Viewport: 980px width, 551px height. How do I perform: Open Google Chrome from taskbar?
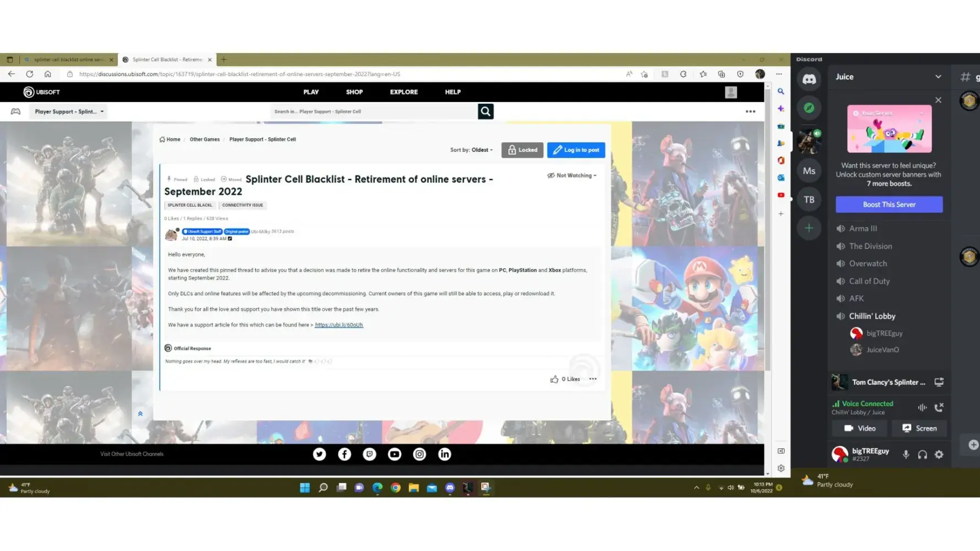[396, 488]
